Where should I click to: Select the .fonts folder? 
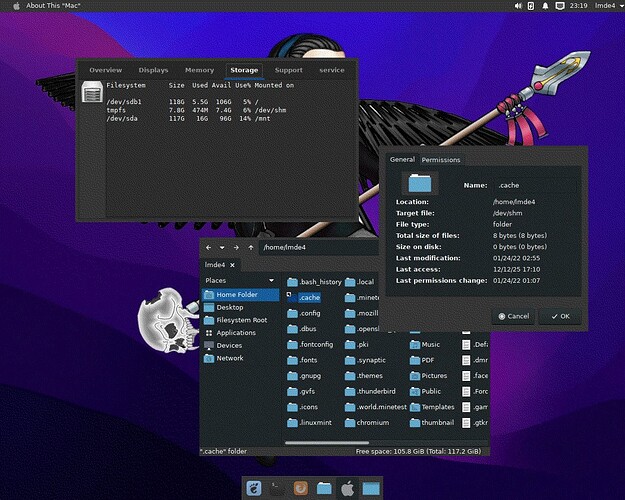tap(302, 360)
